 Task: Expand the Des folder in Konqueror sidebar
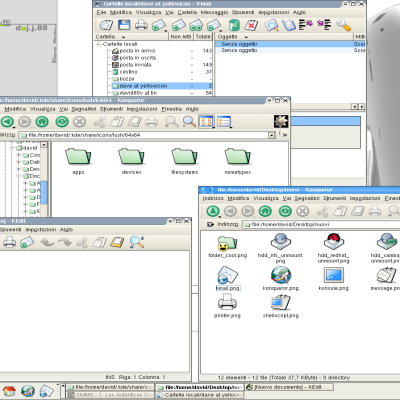pyautogui.click(x=19, y=169)
